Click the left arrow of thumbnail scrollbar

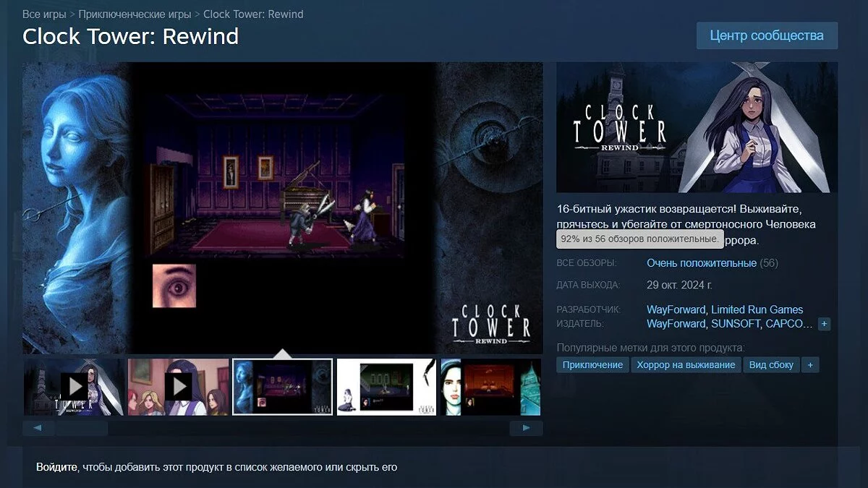(x=39, y=429)
